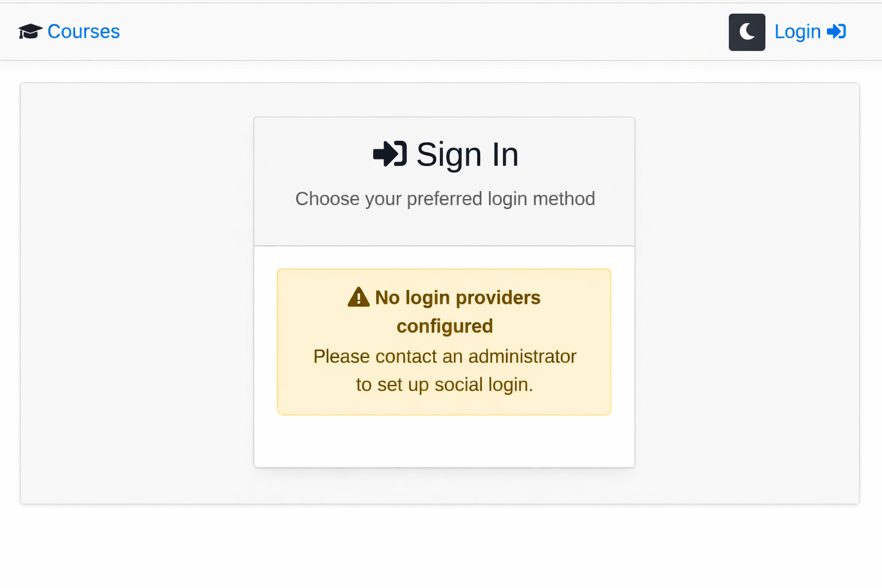Click the "Choose your preferred login method" subtitle
Viewport: 882px width, 588px height.
coord(445,199)
